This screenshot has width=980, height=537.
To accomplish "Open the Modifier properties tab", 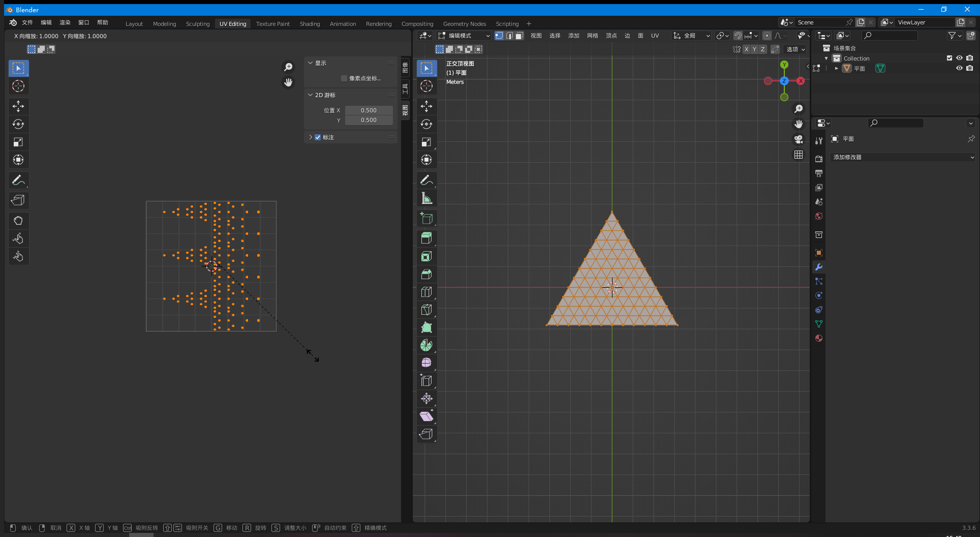I will pos(818,267).
